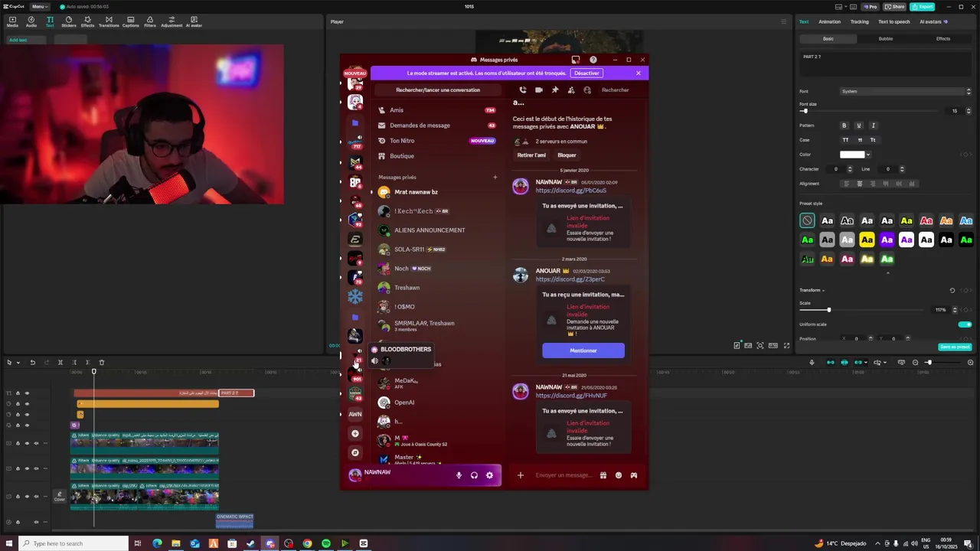Click the Retirer l'ami button
The width and height of the screenshot is (980, 551).
tap(531, 155)
